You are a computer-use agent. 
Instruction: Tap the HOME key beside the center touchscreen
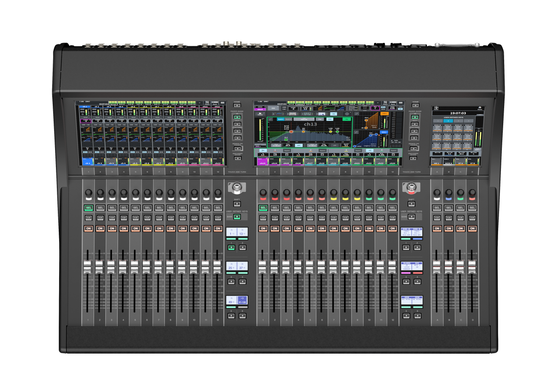click(x=415, y=105)
